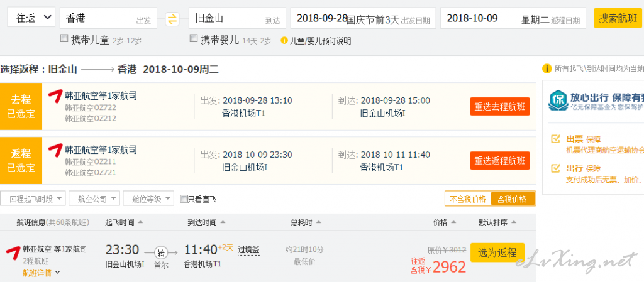Click the child/infant booking info icon
The width and height of the screenshot is (644, 282).
point(284,41)
